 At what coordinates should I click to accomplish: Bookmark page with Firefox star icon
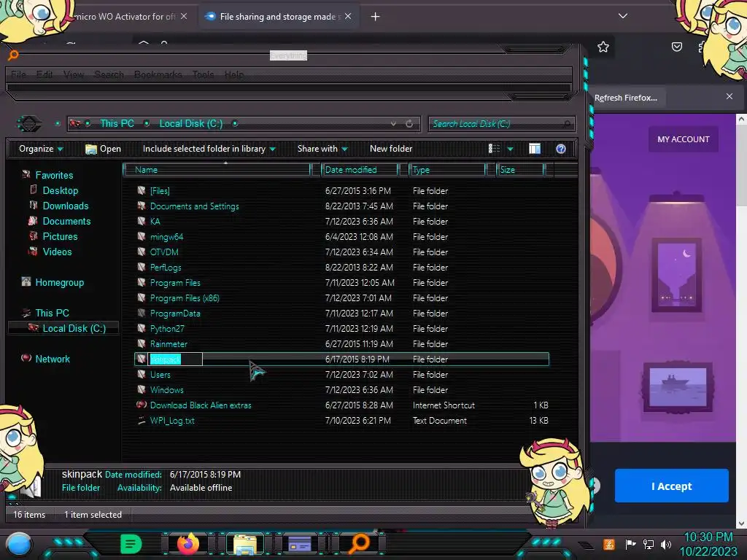pos(603,47)
